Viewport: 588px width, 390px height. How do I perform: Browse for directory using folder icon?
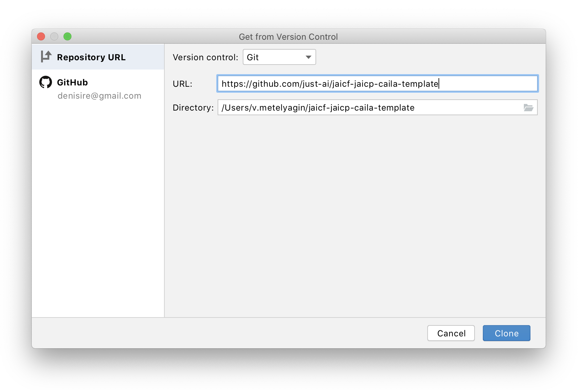click(x=528, y=108)
